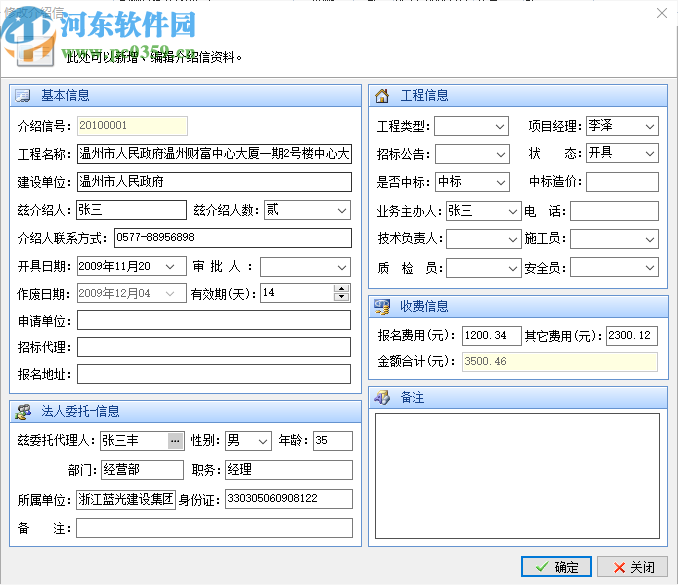Click the 收费信息 coins icon
Screen dimensions: 678x585
coord(381,307)
